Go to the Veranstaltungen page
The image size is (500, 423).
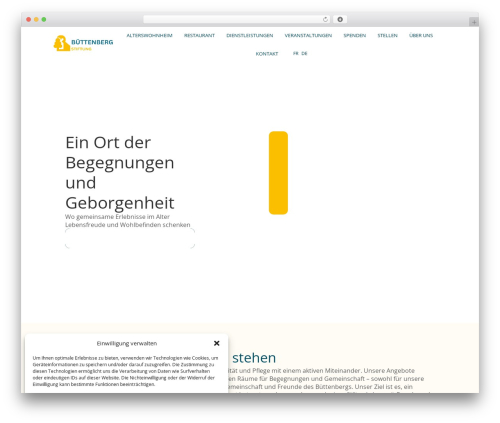(x=308, y=35)
